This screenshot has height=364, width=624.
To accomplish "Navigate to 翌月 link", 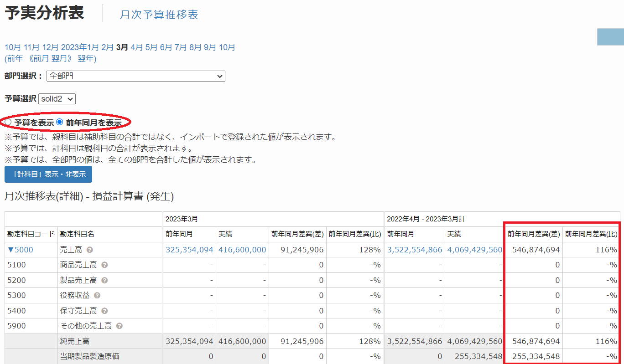I will (58, 58).
